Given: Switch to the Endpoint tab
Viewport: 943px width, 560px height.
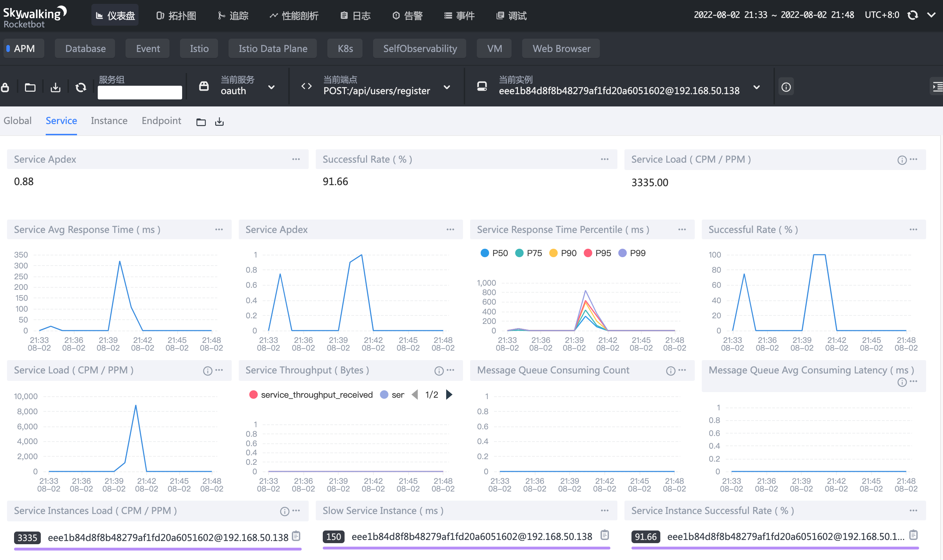Looking at the screenshot, I should [161, 121].
